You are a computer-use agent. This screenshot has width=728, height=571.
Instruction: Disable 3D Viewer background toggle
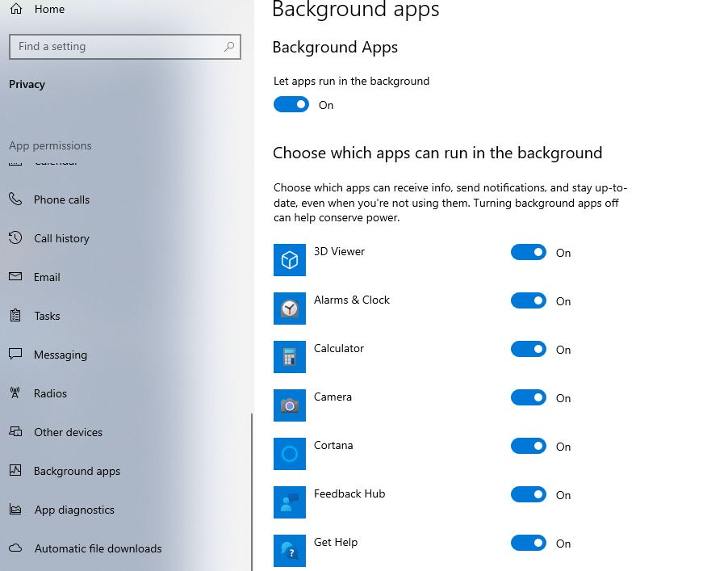(x=529, y=252)
